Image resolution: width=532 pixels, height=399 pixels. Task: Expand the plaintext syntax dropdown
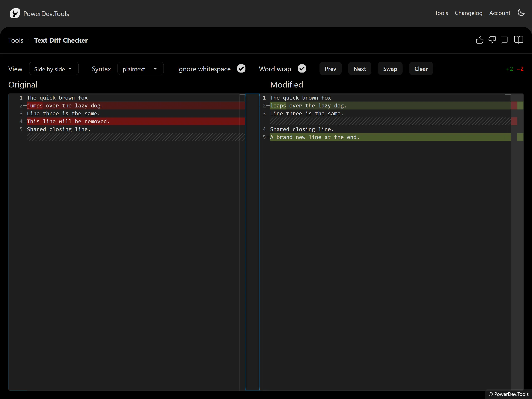(x=140, y=69)
